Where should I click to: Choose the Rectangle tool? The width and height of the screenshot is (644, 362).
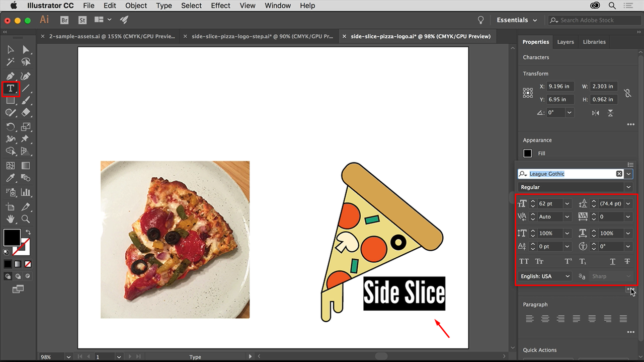10,101
